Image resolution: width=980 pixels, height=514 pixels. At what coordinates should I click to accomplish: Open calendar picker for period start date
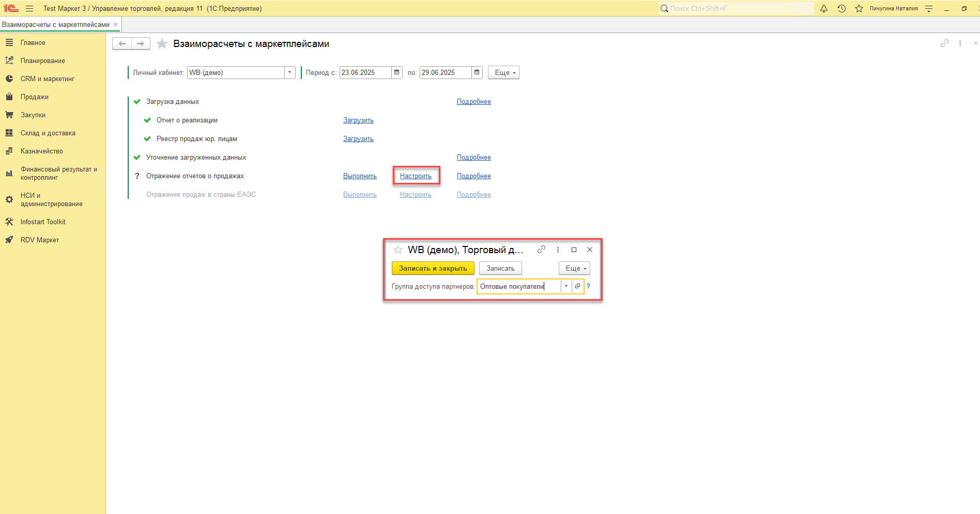(397, 72)
